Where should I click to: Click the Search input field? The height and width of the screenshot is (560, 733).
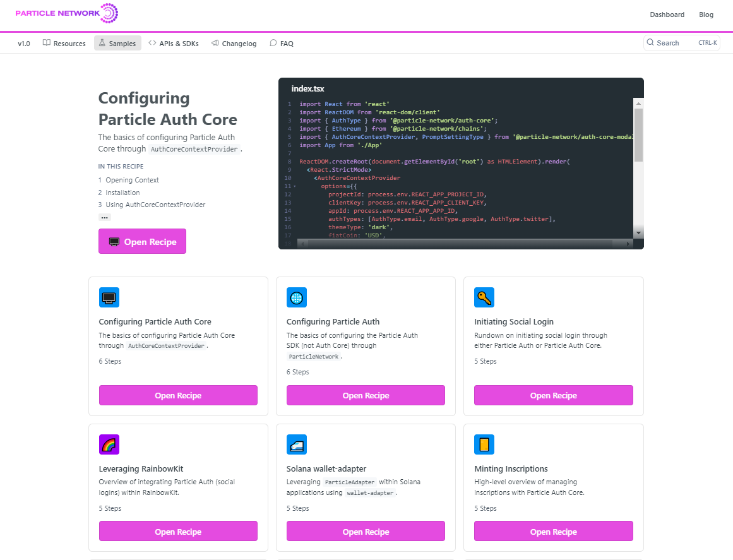[682, 42]
